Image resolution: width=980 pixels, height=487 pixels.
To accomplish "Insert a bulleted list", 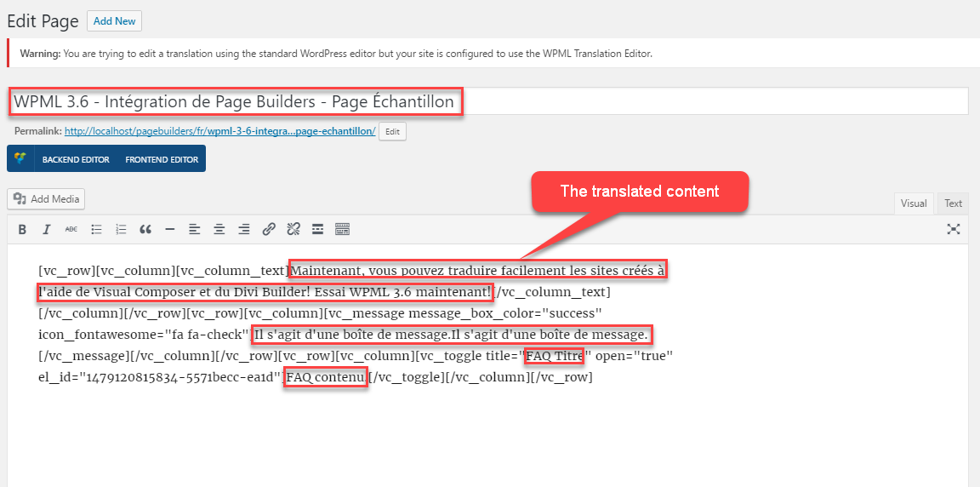I will (x=96, y=229).
